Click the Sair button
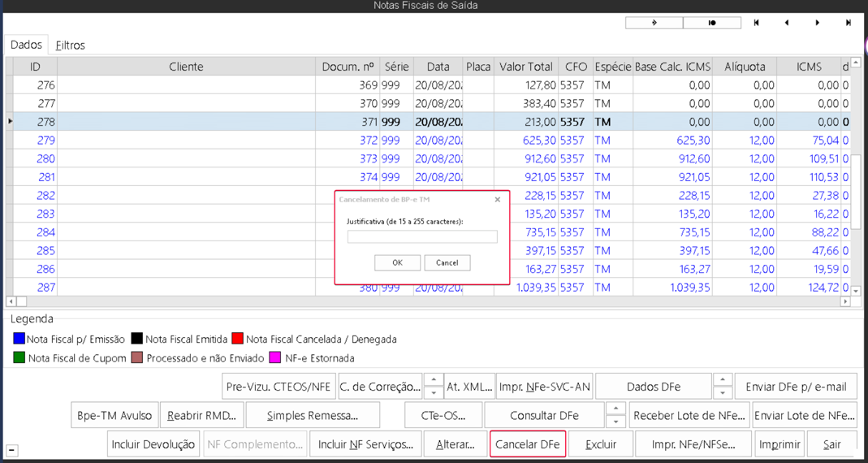Image resolution: width=868 pixels, height=463 pixels. pyautogui.click(x=832, y=444)
